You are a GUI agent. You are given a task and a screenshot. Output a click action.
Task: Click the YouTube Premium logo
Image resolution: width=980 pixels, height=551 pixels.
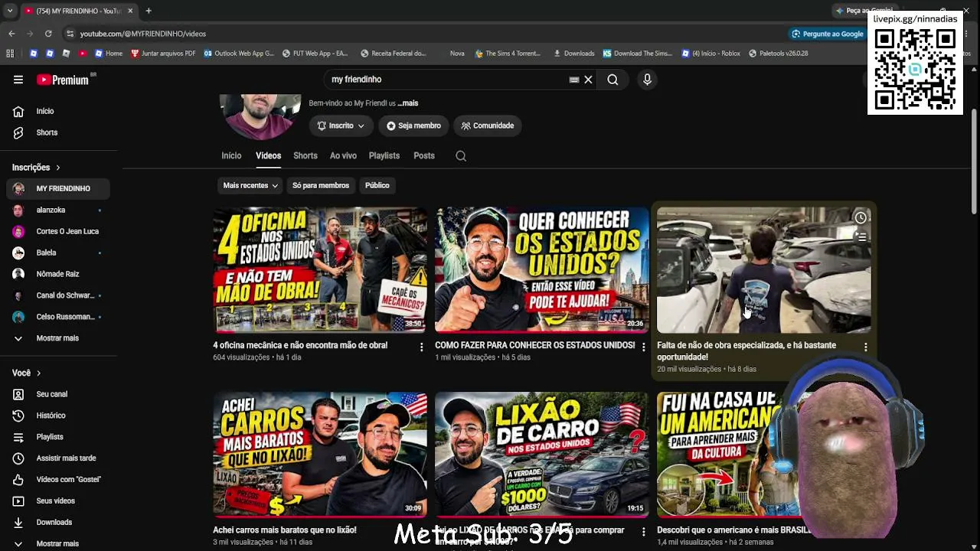[64, 80]
